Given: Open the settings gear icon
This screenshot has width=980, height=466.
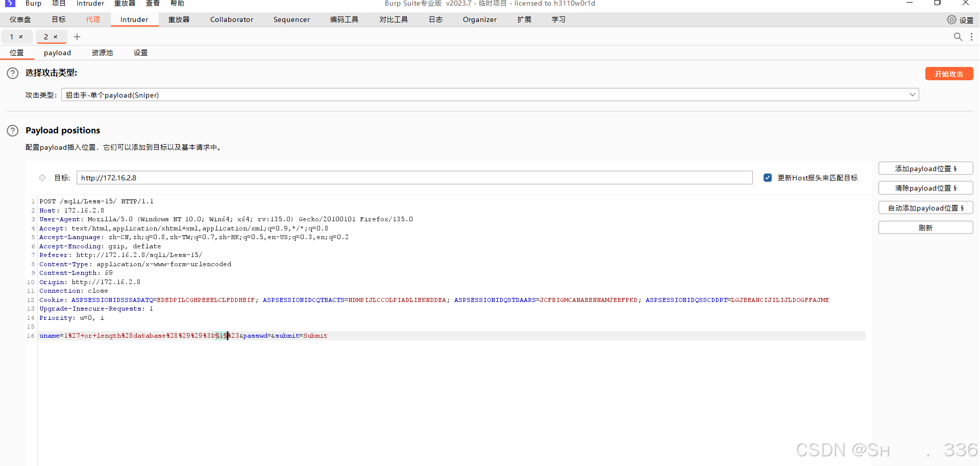Looking at the screenshot, I should (951, 19).
